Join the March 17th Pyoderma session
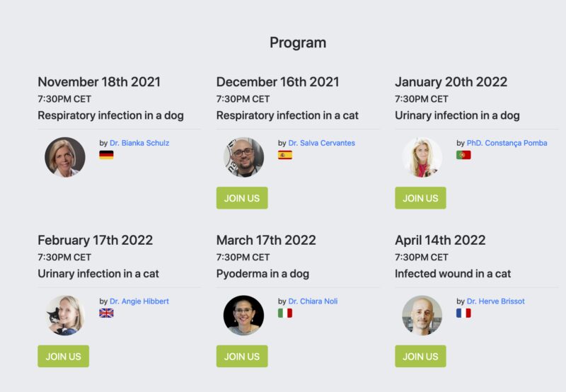This screenshot has height=392, width=566. click(x=242, y=357)
